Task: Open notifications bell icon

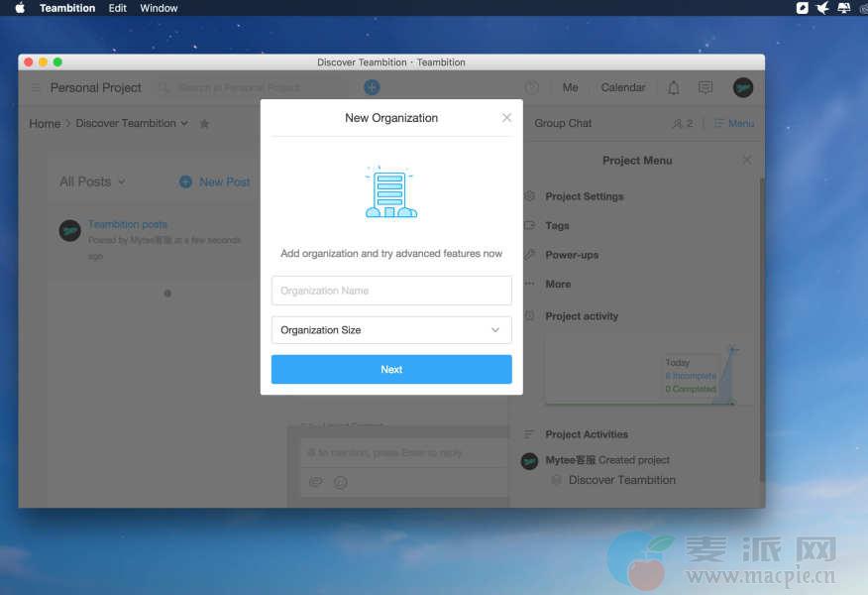Action: click(674, 87)
